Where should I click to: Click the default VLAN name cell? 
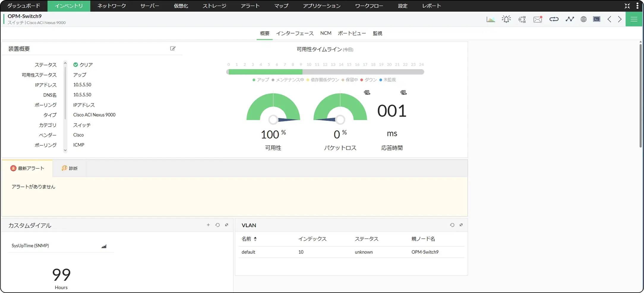pyautogui.click(x=248, y=252)
